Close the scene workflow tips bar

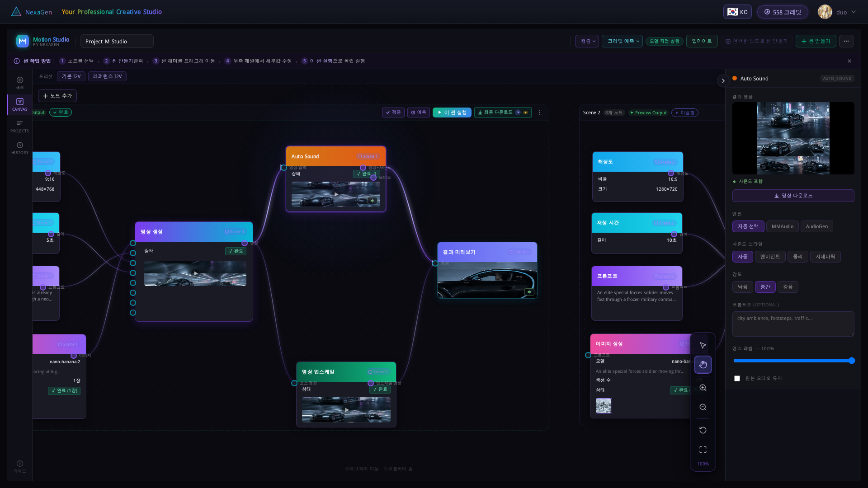coord(849,61)
